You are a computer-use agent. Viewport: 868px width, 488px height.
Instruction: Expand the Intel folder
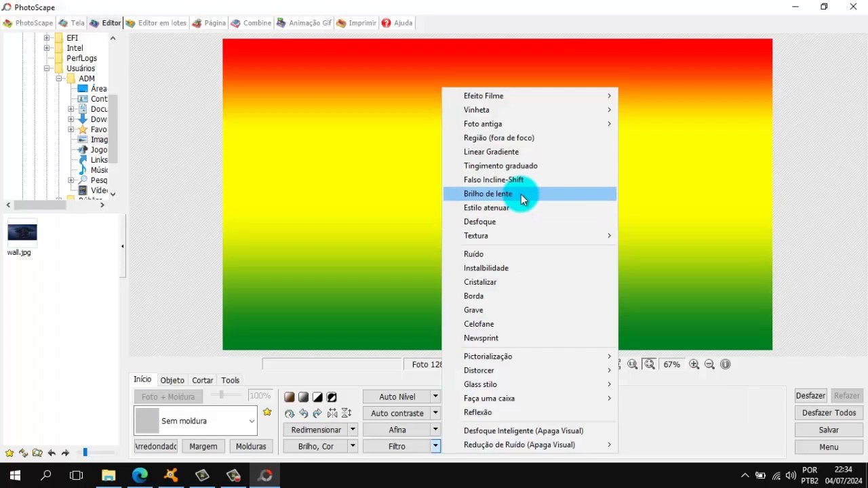47,48
